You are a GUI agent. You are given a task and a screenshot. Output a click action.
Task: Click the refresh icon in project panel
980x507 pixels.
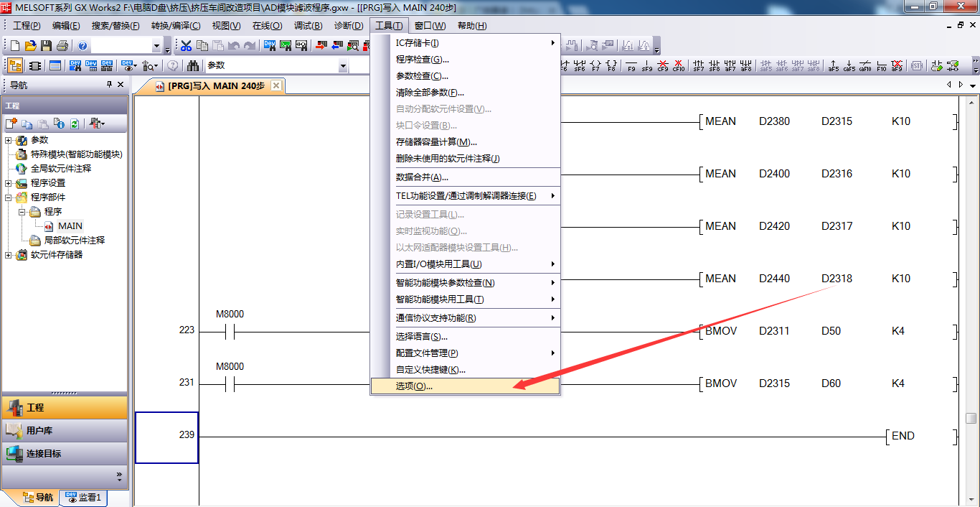74,124
